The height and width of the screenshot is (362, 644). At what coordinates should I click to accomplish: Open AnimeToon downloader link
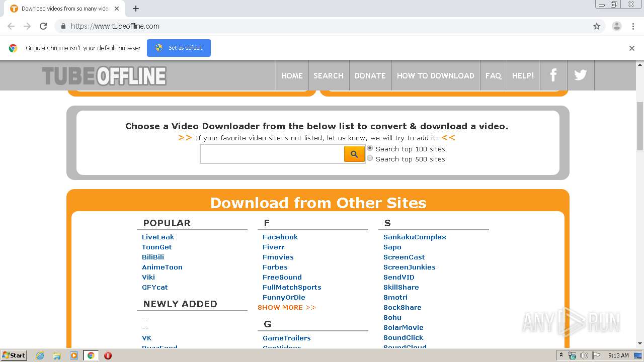tap(162, 267)
